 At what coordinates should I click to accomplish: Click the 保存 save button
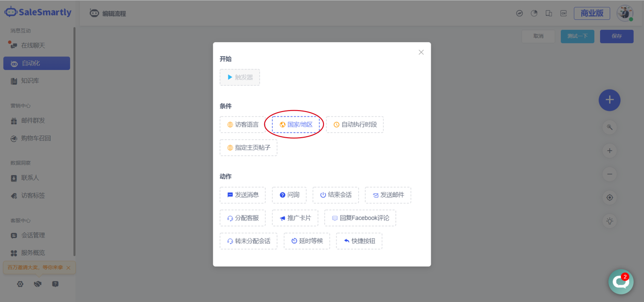coord(616,36)
